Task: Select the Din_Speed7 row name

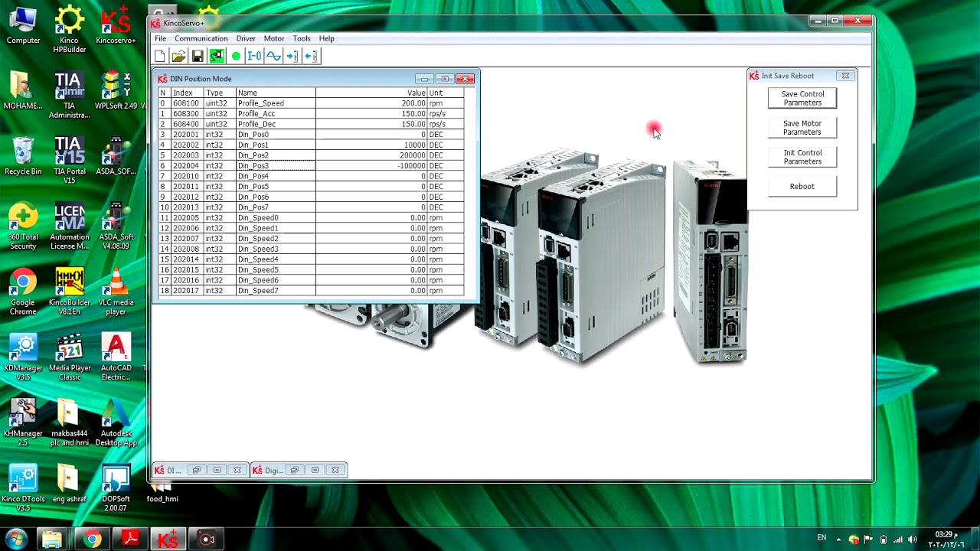Action: [x=276, y=291]
